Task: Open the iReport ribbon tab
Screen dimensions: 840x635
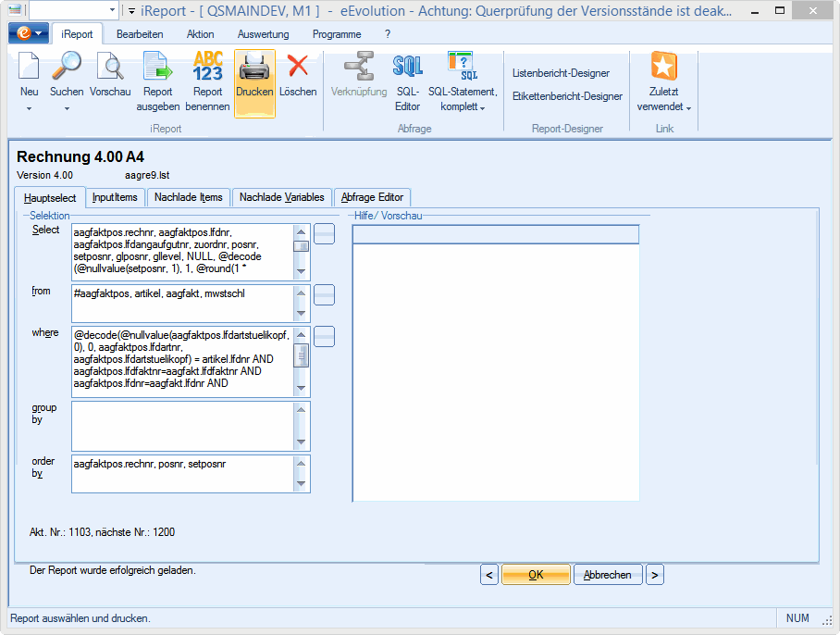Action: [77, 34]
